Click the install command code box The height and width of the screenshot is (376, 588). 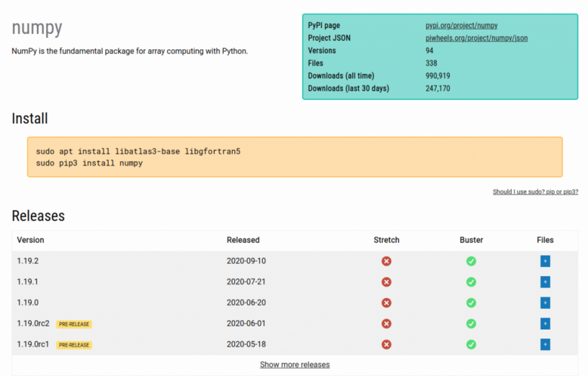295,157
